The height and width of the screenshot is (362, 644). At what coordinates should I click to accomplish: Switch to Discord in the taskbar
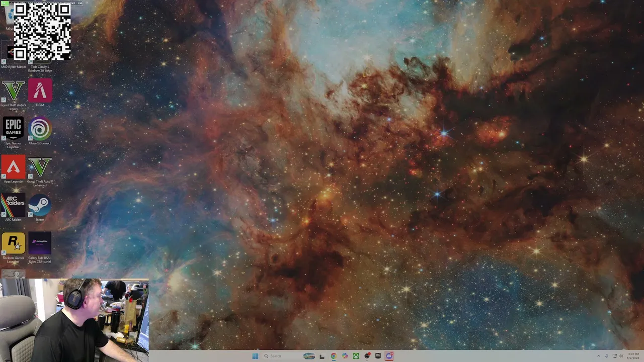tap(389, 356)
